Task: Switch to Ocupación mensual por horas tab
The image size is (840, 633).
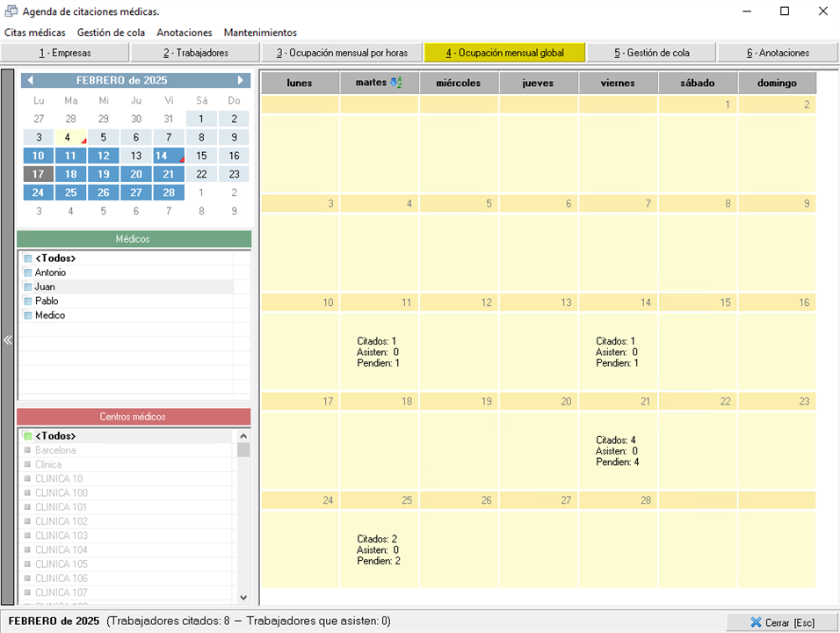Action: click(342, 53)
